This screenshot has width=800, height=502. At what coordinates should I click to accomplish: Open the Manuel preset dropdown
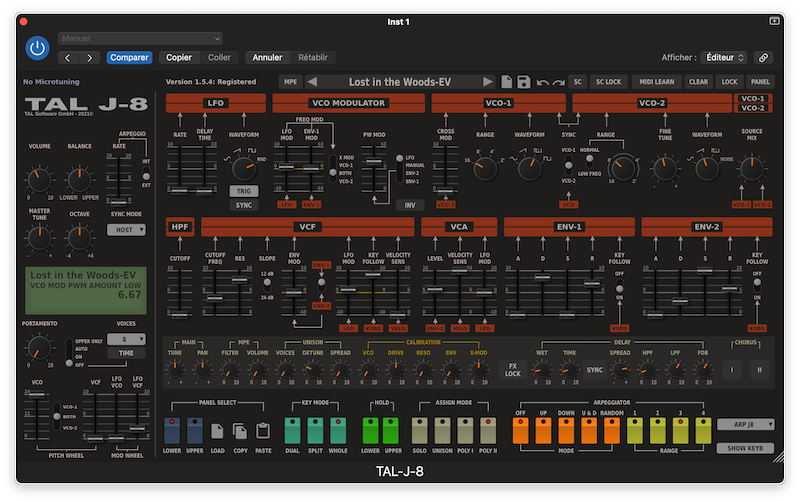pos(140,38)
